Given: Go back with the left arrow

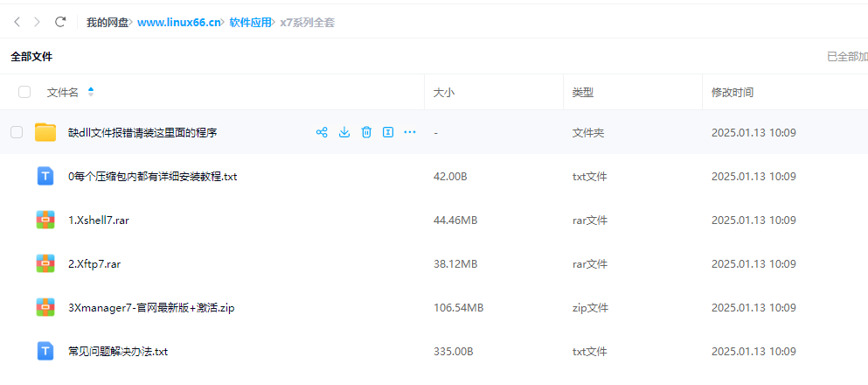Looking at the screenshot, I should (17, 22).
